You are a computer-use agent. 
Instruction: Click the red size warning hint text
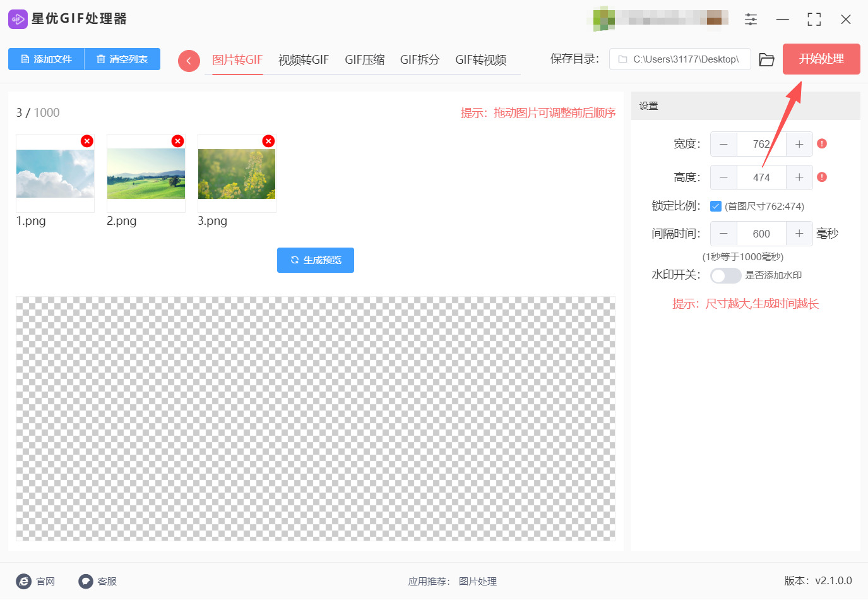pos(746,304)
